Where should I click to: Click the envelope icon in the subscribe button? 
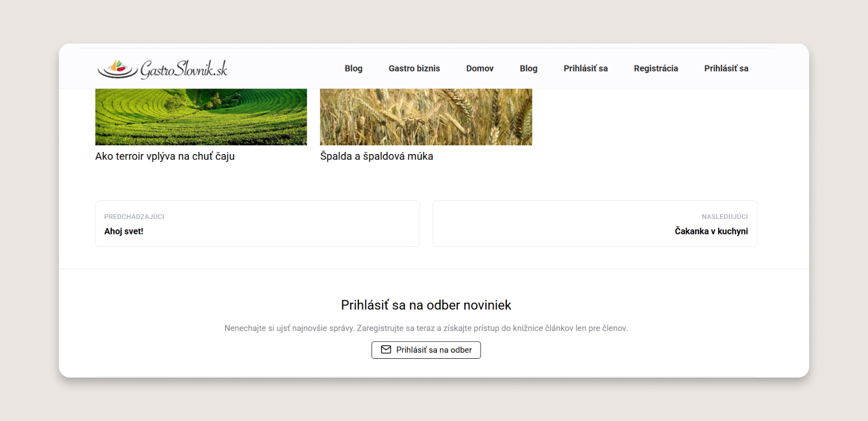pyautogui.click(x=386, y=349)
